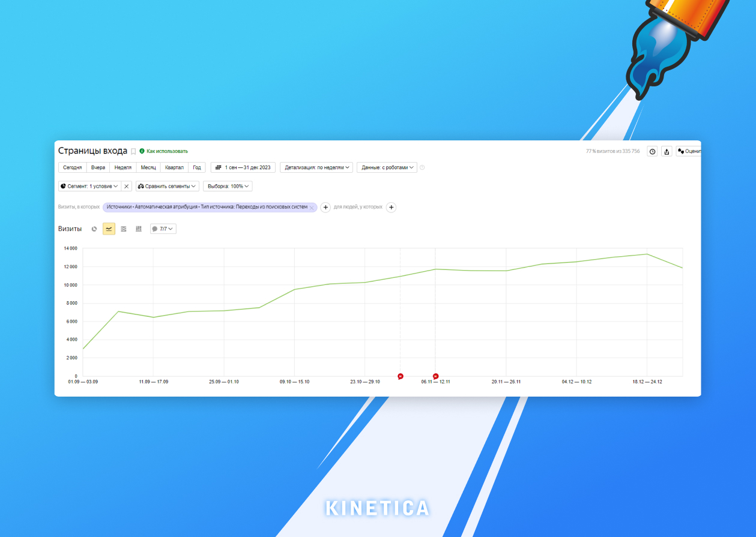Switch to the stacked area chart view

point(123,229)
